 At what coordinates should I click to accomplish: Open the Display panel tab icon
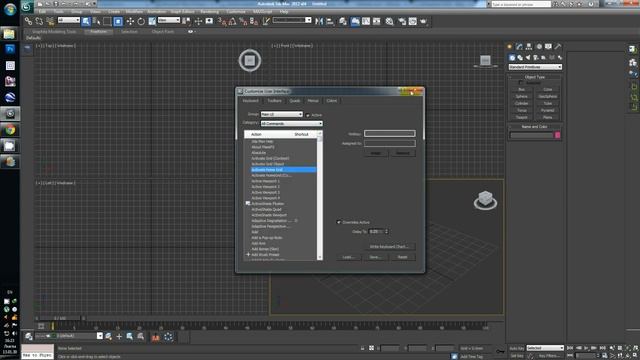point(548,47)
